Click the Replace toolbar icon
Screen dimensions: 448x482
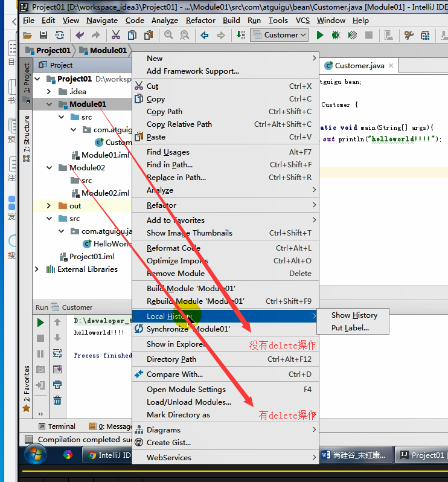click(184, 36)
